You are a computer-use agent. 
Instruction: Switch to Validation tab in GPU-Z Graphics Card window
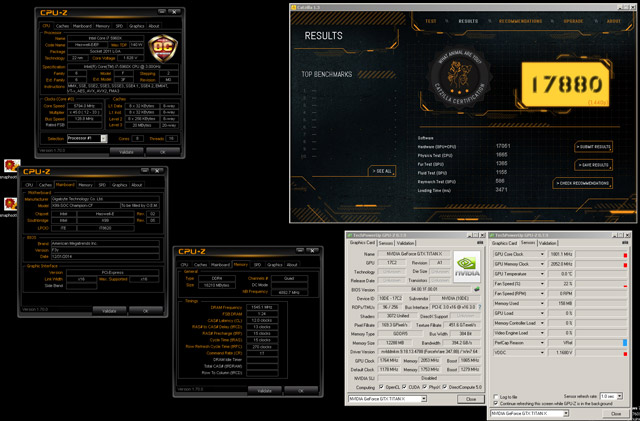(405, 243)
